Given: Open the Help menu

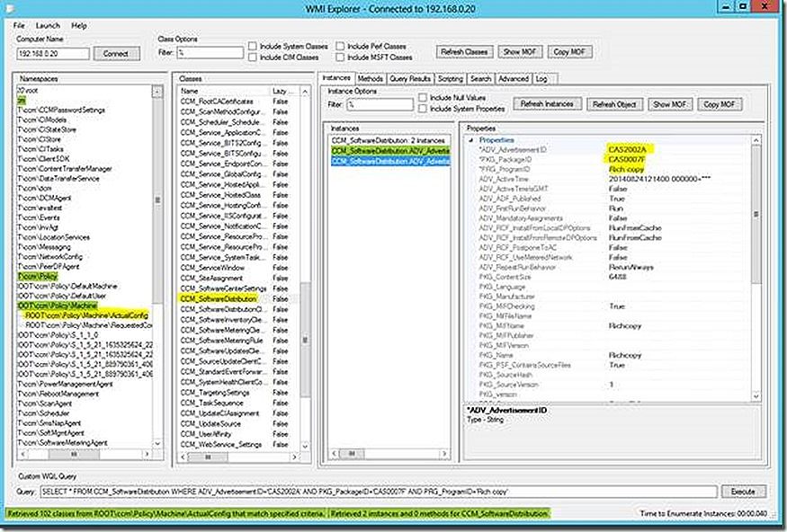Looking at the screenshot, I should (79, 25).
